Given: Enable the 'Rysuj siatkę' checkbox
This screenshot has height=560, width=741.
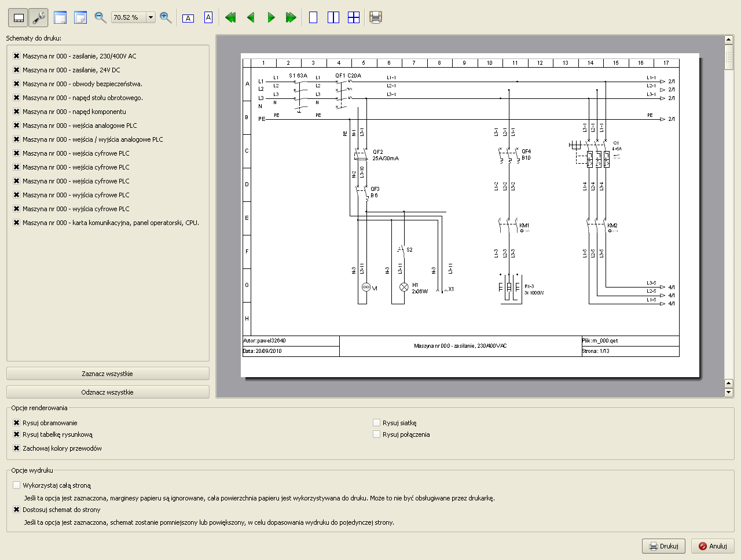Looking at the screenshot, I should 377,423.
